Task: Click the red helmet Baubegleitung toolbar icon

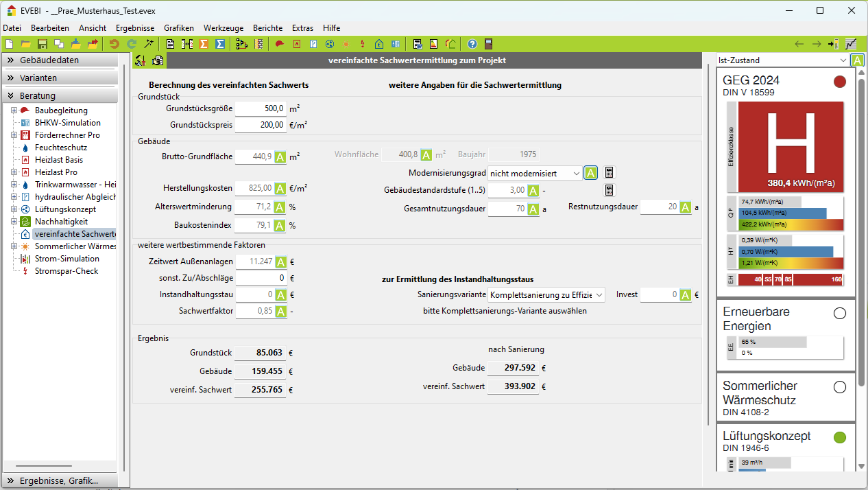Action: click(280, 44)
